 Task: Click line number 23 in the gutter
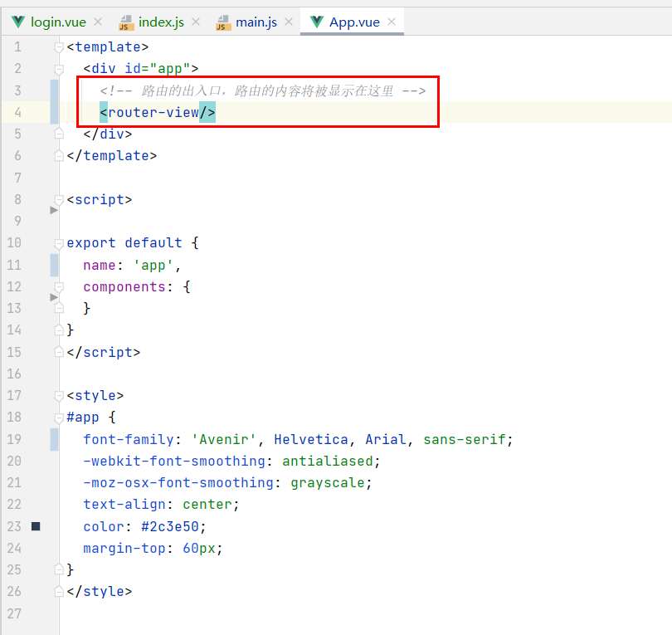(14, 526)
